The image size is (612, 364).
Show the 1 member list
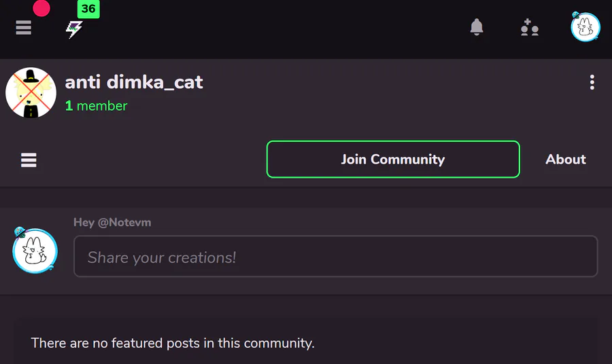coord(96,106)
